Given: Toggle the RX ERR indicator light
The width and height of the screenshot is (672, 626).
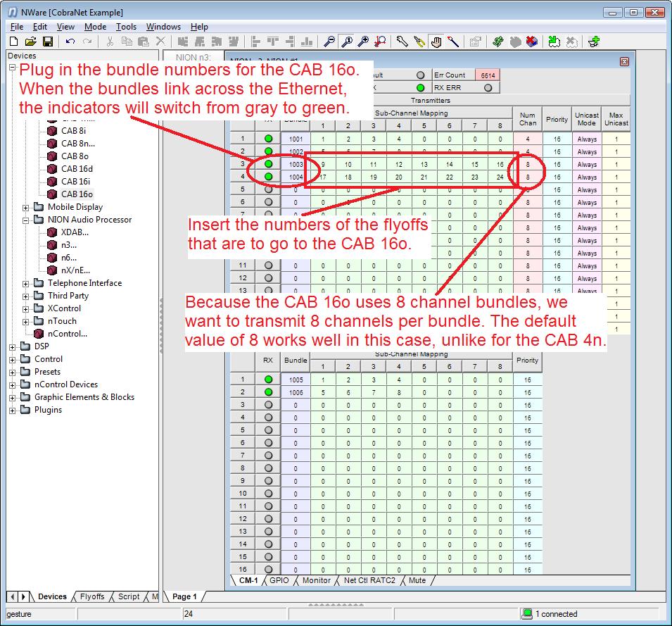Looking at the screenshot, I should [x=488, y=88].
